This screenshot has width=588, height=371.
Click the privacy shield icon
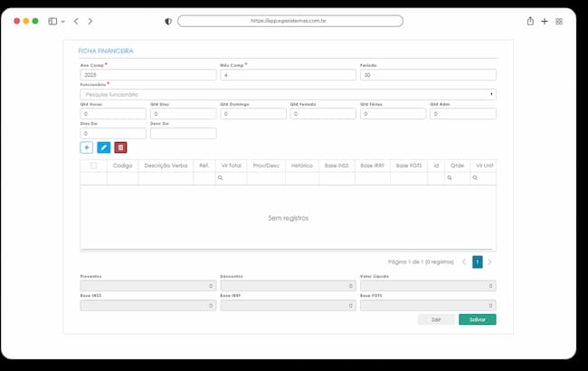click(168, 22)
